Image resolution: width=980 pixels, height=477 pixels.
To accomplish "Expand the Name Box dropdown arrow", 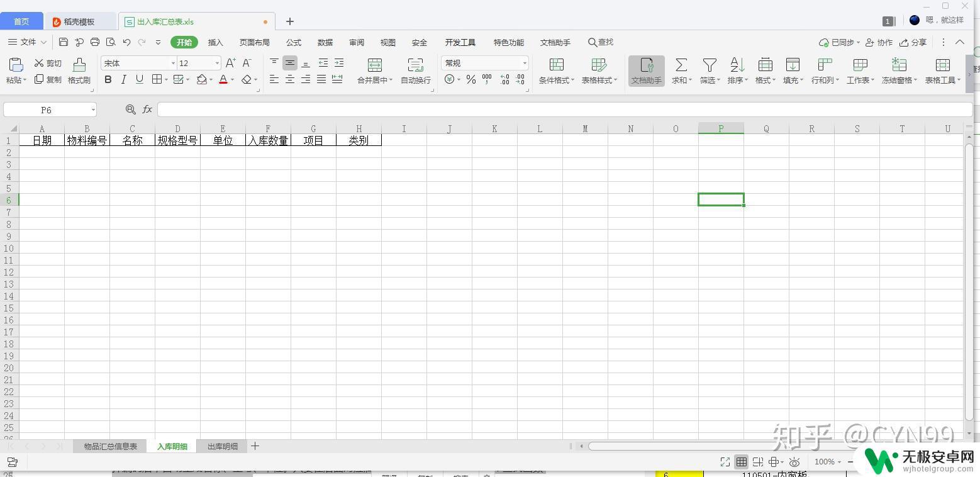I will tap(93, 109).
